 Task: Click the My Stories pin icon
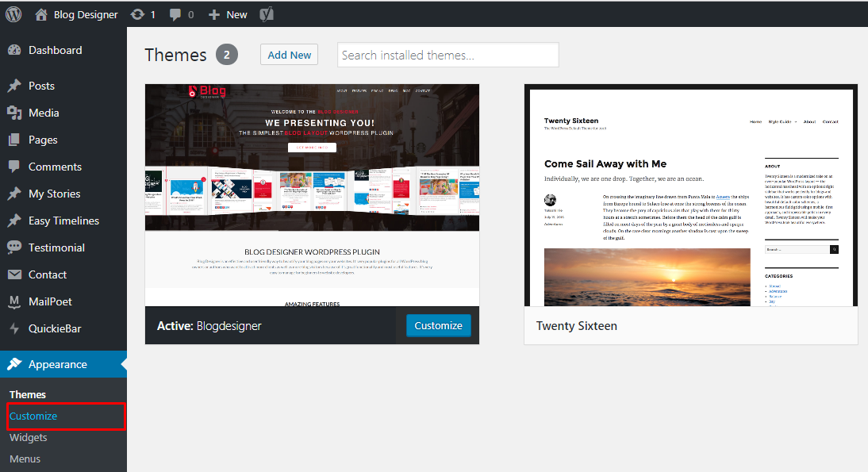[14, 194]
